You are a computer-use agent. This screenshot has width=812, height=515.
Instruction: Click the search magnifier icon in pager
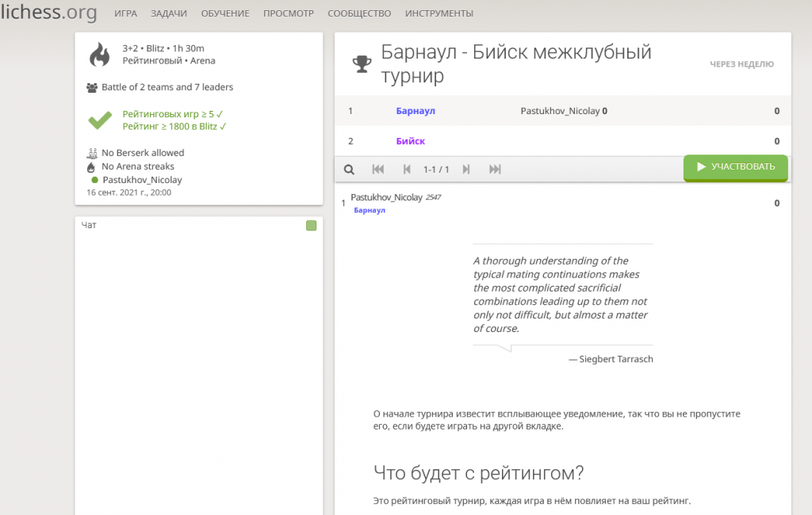coord(349,170)
